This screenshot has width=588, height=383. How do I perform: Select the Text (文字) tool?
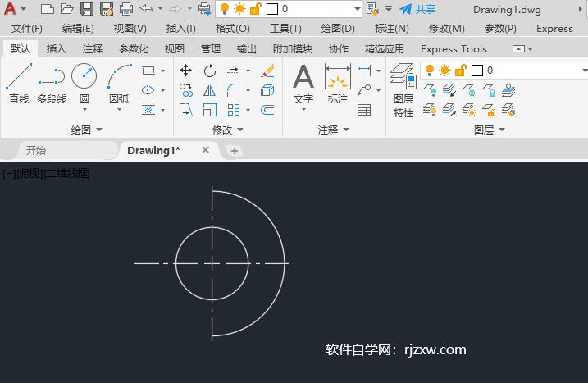coord(303,84)
